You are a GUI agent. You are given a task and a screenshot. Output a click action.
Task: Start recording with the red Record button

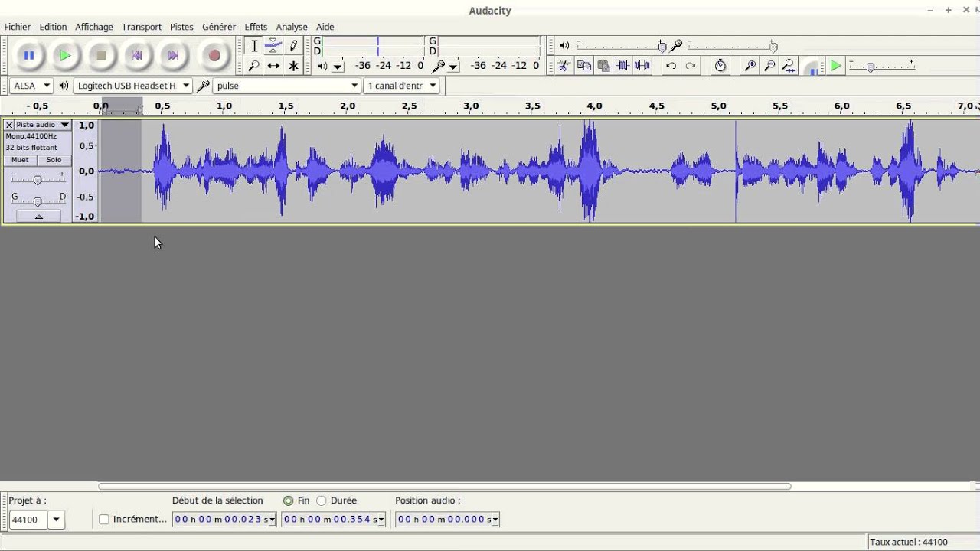[x=214, y=55]
